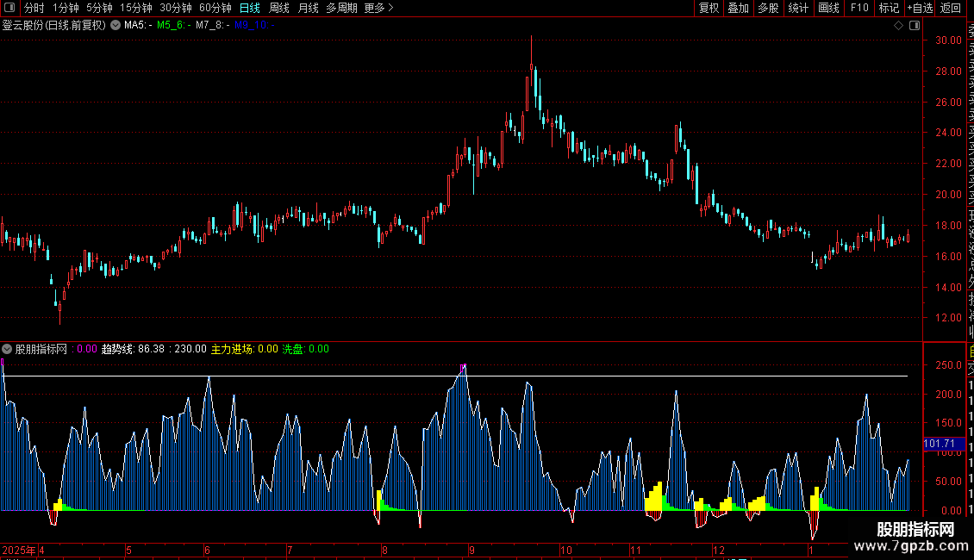Click month 9 marker on time axis

472,550
